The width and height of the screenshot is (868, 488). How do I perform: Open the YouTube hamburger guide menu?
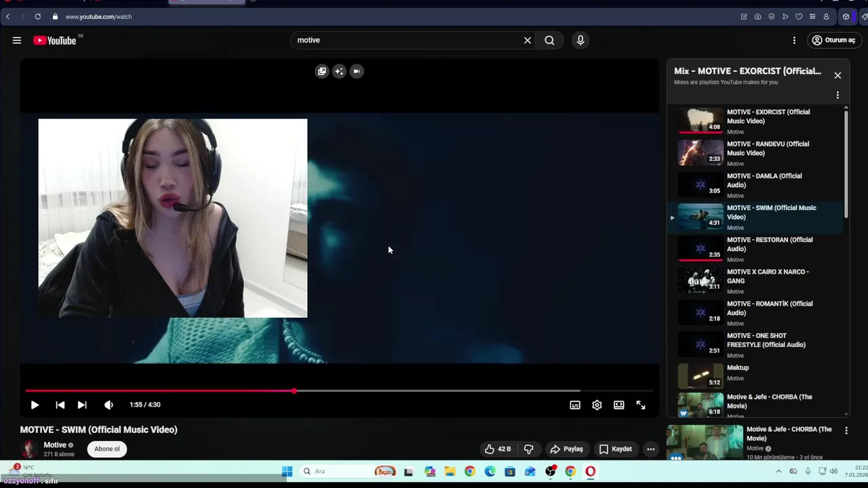(17, 41)
